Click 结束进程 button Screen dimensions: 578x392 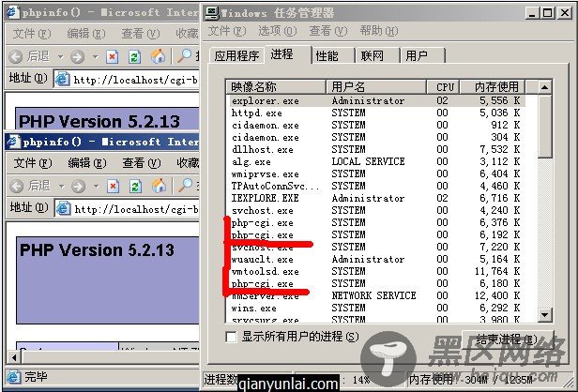point(508,339)
